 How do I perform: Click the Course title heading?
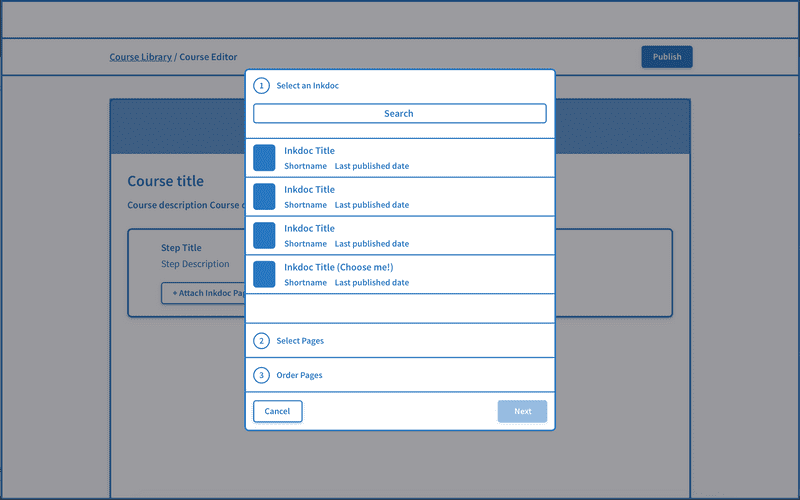coord(165,181)
